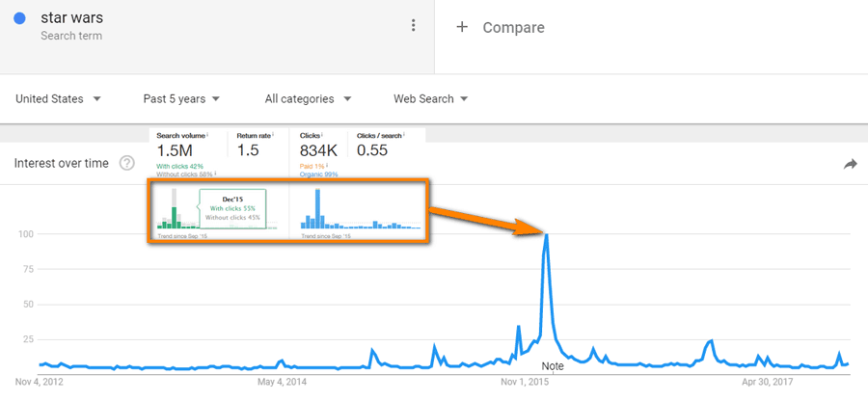Open the three-dot menu for star wars term

[x=414, y=26]
